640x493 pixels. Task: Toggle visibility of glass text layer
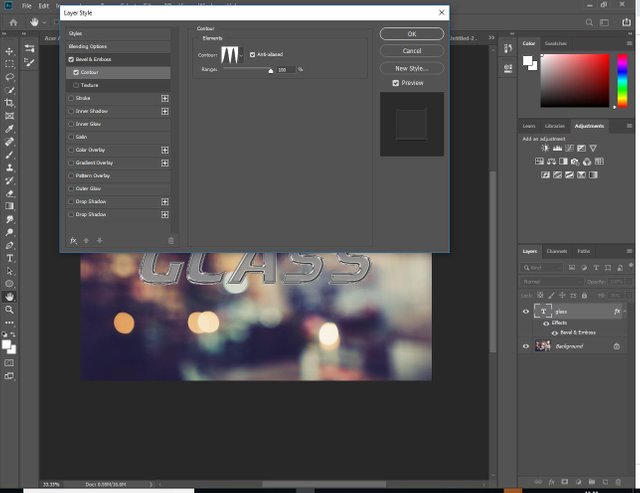click(x=526, y=311)
